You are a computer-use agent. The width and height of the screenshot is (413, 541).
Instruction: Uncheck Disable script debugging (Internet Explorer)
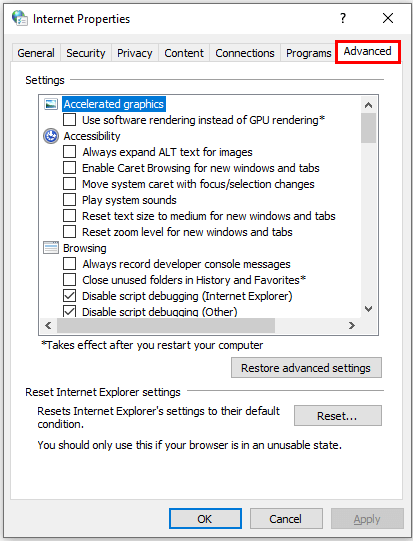(x=69, y=296)
